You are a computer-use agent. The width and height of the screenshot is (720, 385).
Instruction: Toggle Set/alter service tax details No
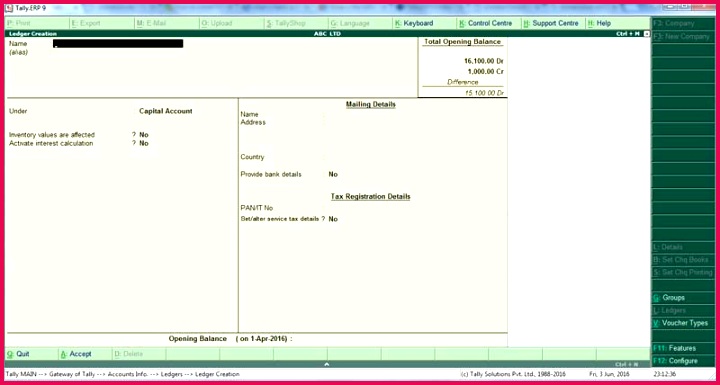coord(333,219)
